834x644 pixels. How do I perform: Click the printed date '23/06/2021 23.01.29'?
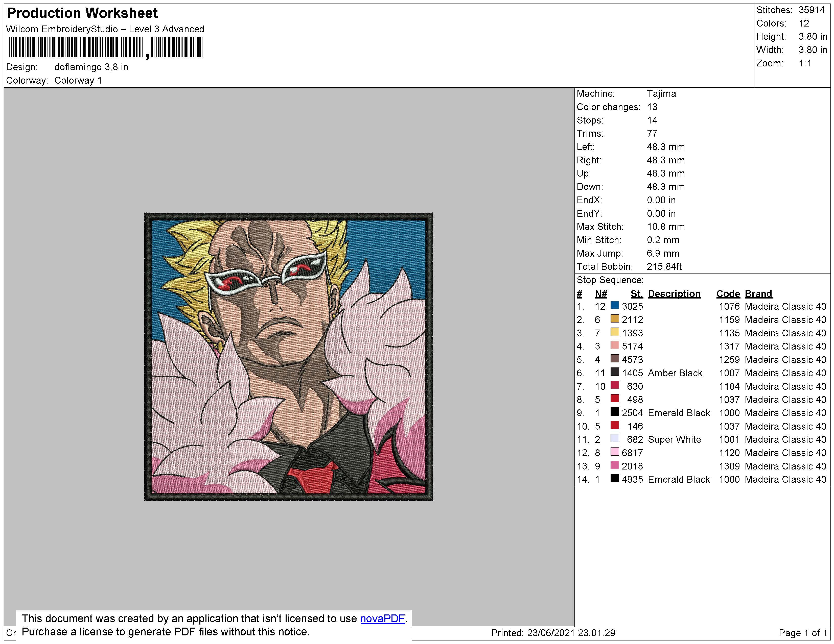tap(571, 633)
